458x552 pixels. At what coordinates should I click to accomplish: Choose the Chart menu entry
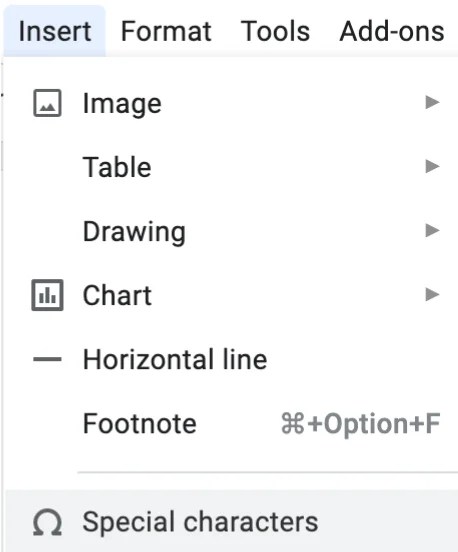click(231, 295)
